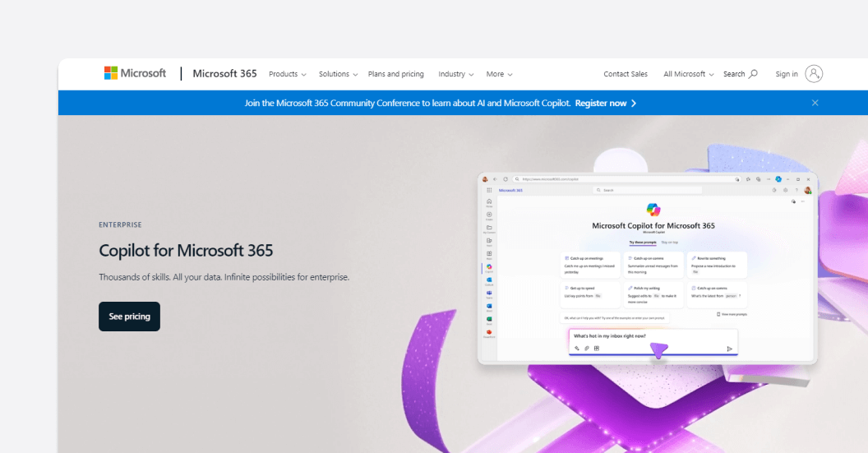The image size is (868, 453).
Task: Expand the All Microsoft dropdown
Action: coord(688,74)
